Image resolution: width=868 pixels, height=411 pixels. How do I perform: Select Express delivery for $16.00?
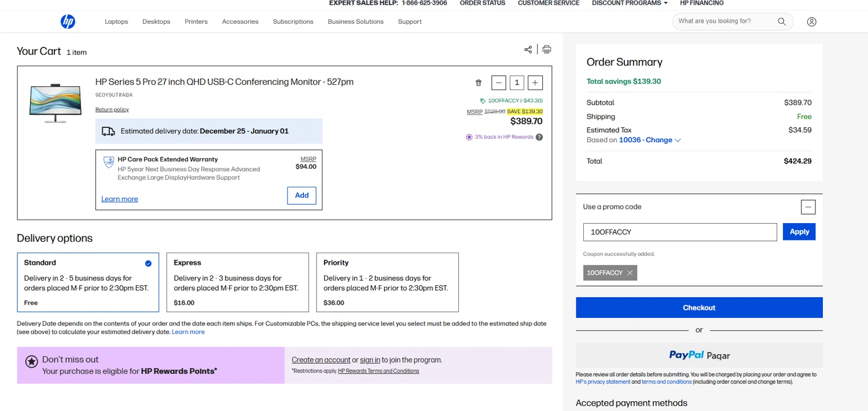[237, 282]
